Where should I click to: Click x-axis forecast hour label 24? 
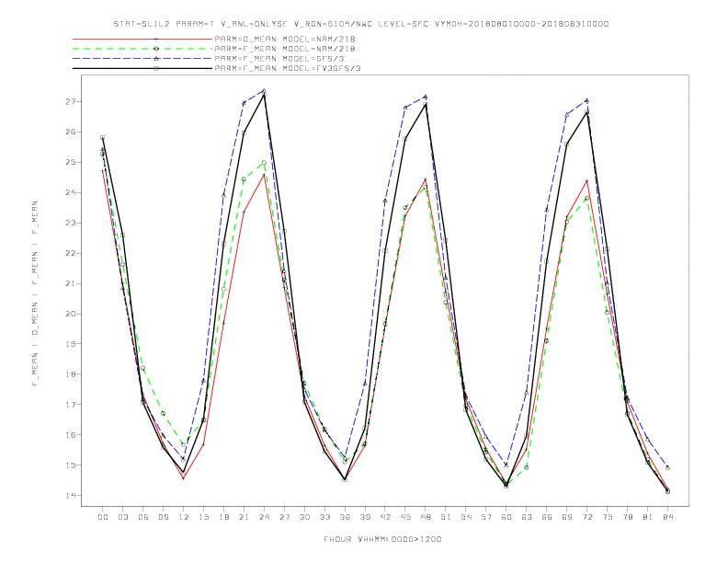tap(264, 517)
